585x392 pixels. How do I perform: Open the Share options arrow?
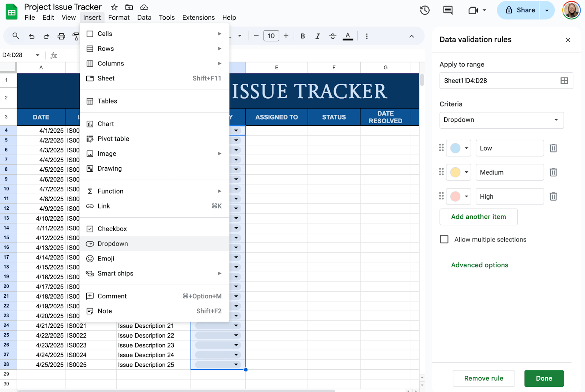pyautogui.click(x=547, y=10)
